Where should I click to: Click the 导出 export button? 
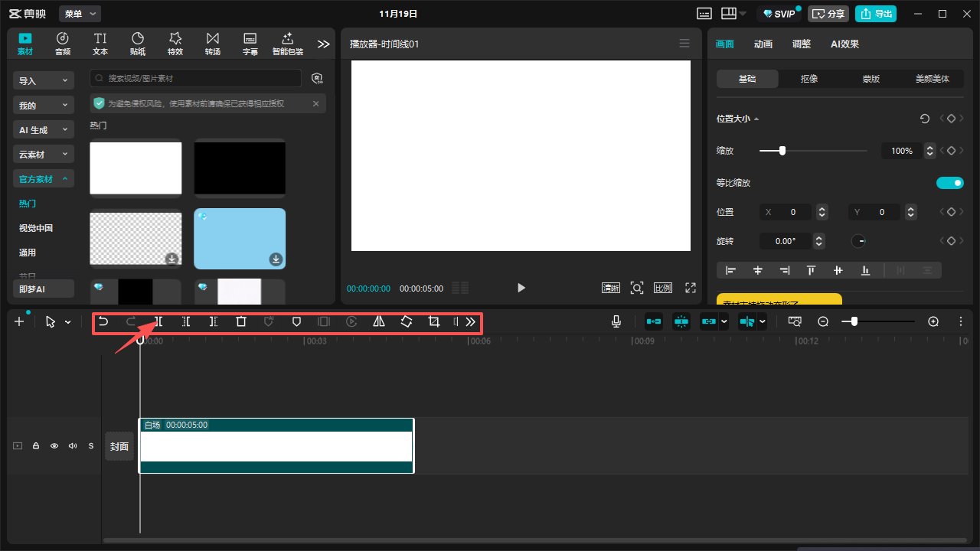[x=875, y=14]
